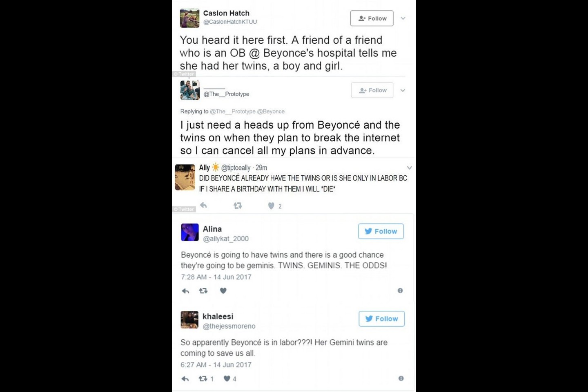Like khaleesi's tweet with 4 likes

(227, 379)
